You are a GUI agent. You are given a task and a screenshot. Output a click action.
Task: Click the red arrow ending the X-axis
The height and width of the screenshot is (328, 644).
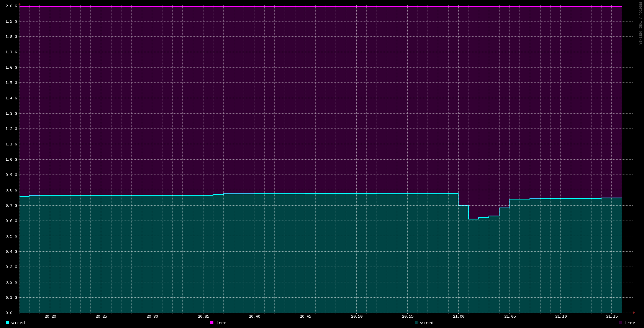click(x=634, y=313)
